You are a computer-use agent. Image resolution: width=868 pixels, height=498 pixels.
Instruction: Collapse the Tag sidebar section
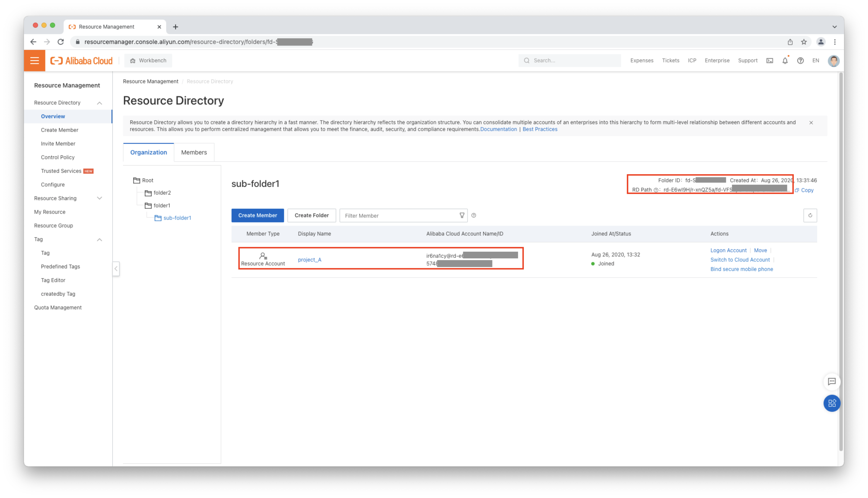(x=99, y=239)
